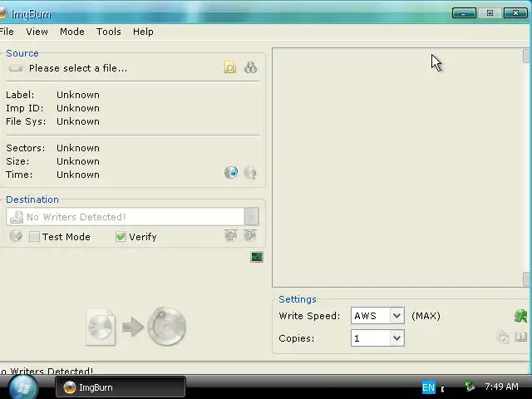Open the File menu
Image resolution: width=532 pixels, height=399 pixels.
7,32
